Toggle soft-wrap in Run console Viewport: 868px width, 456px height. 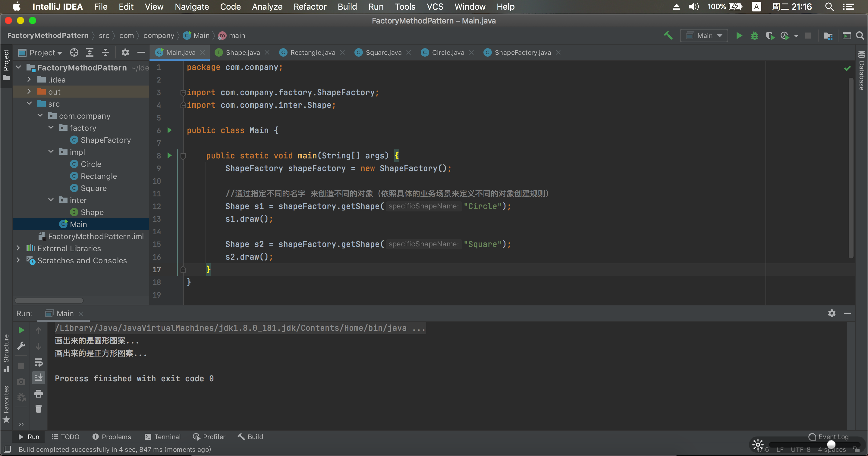click(x=38, y=362)
